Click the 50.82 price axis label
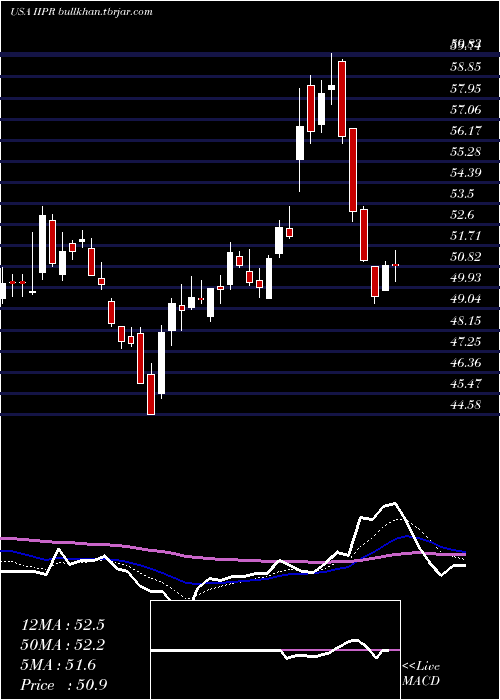 pos(466,256)
